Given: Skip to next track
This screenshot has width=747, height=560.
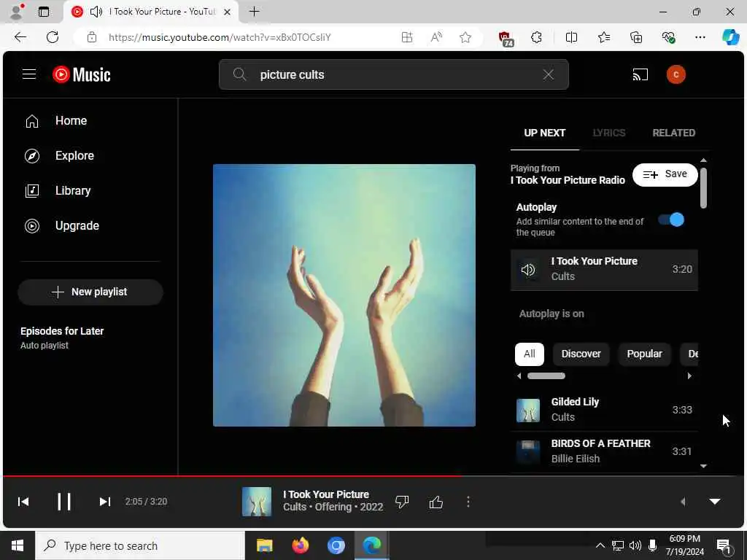Looking at the screenshot, I should 105,502.
